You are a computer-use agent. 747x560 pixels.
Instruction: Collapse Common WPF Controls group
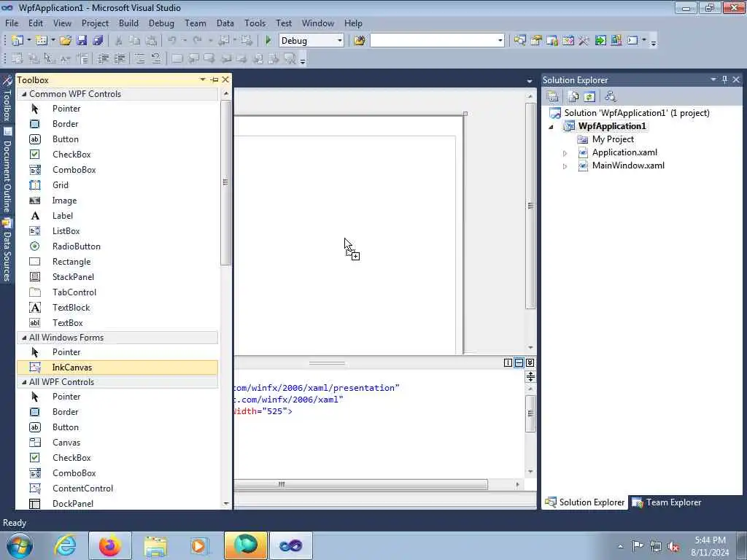24,94
